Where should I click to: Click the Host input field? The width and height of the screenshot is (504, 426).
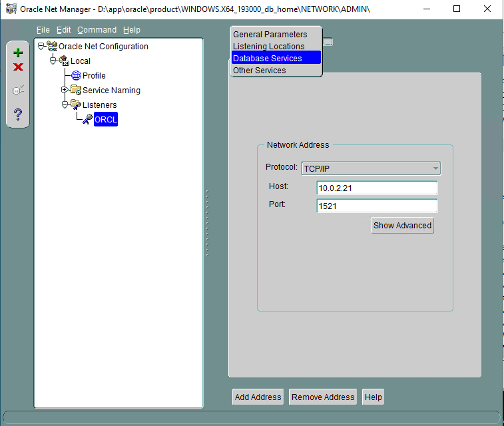pyautogui.click(x=377, y=188)
